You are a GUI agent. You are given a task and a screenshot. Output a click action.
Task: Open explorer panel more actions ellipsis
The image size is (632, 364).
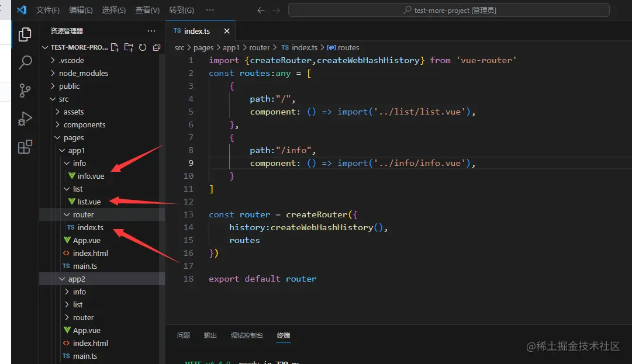151,31
